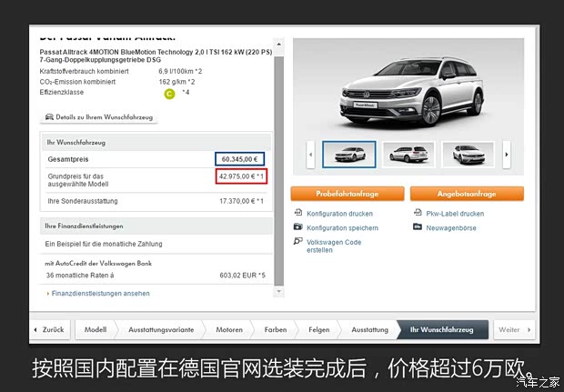
Task: Expand Finanzdienstleistungen ansehen
Action: [x=98, y=294]
